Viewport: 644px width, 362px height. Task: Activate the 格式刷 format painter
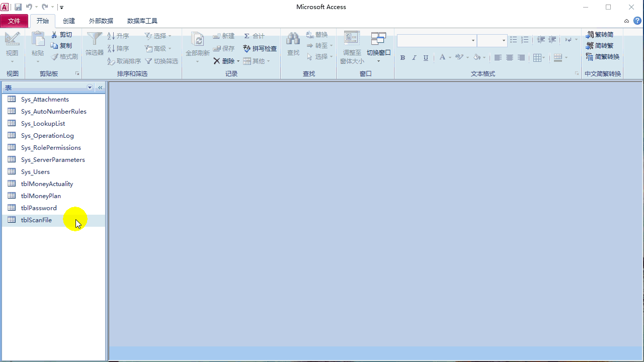[x=65, y=57]
